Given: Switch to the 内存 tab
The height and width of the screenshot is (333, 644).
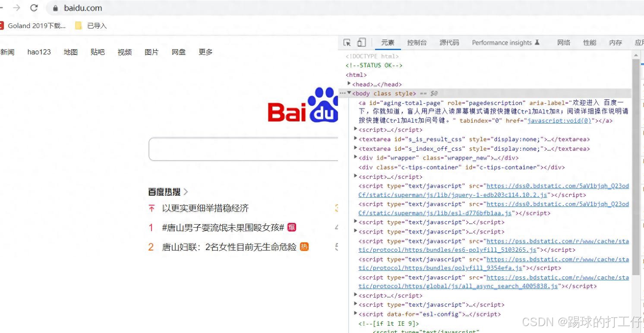Looking at the screenshot, I should click(616, 42).
